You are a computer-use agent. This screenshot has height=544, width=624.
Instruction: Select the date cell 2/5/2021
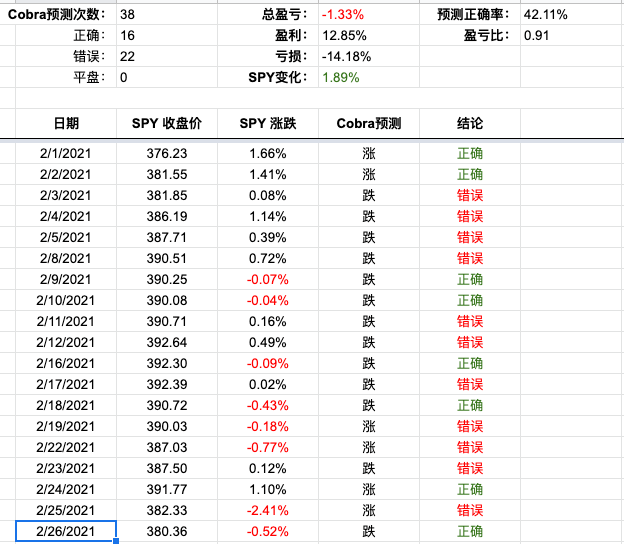point(66,238)
